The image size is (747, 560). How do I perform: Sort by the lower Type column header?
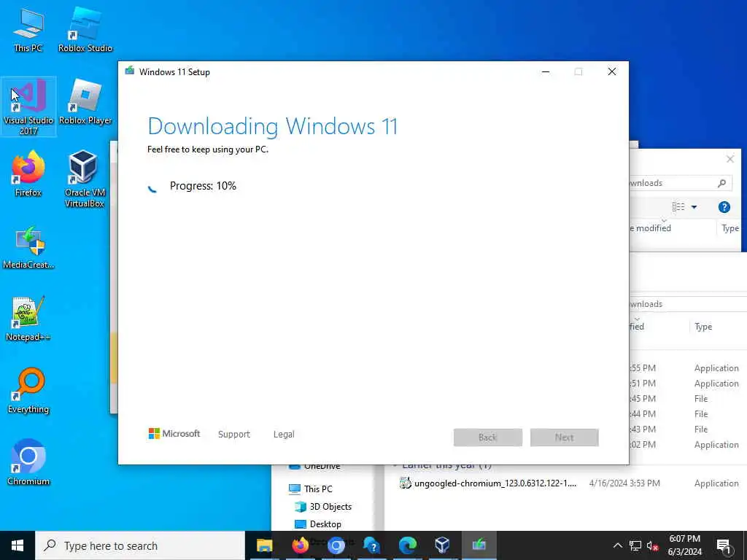coord(703,327)
